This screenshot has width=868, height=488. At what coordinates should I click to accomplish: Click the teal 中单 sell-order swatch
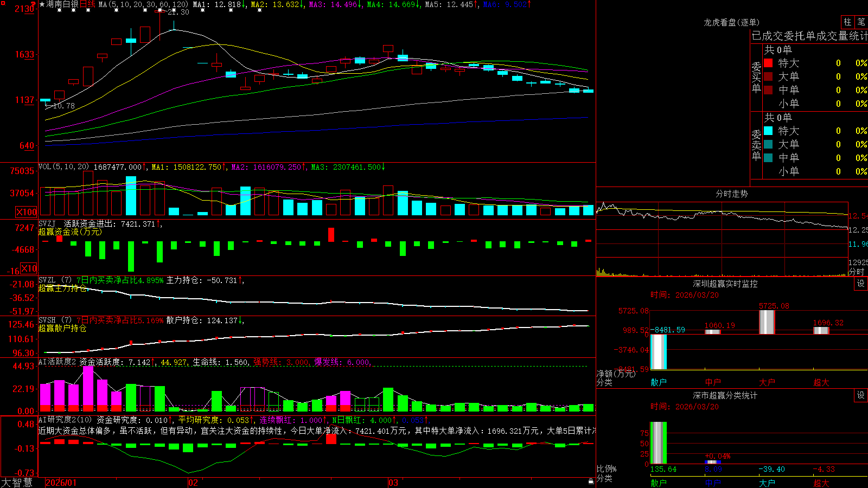[x=768, y=158]
